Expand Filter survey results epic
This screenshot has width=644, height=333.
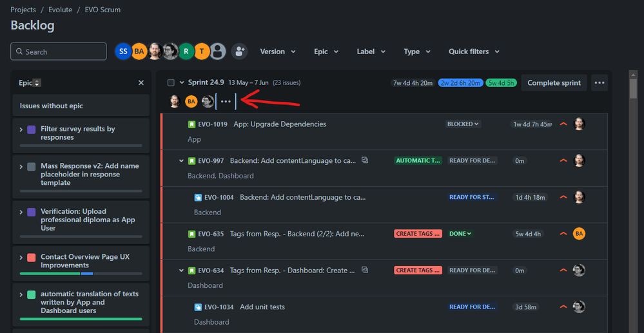[x=21, y=129]
